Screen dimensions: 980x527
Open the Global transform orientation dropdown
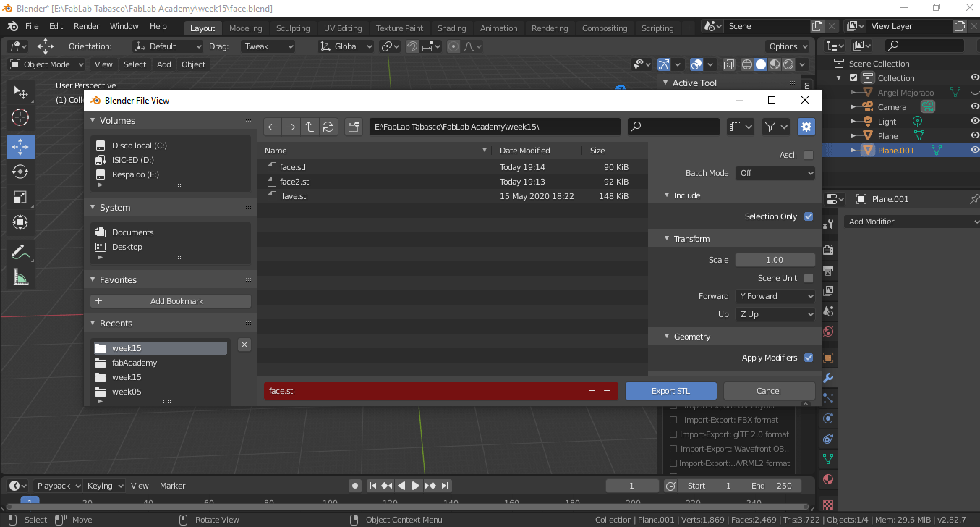point(346,46)
